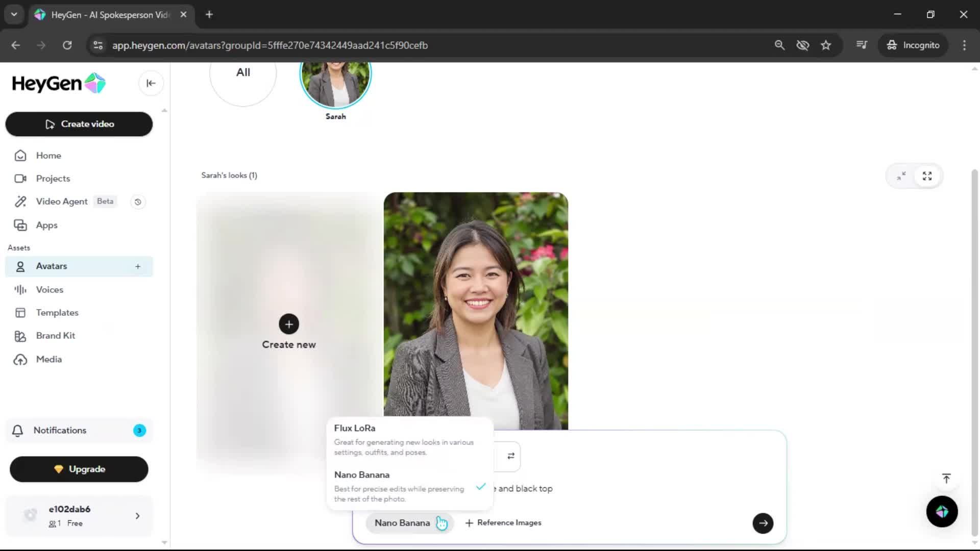Click the swap arrows icon in prompt box
Viewport: 980px width, 551px height.
(510, 456)
